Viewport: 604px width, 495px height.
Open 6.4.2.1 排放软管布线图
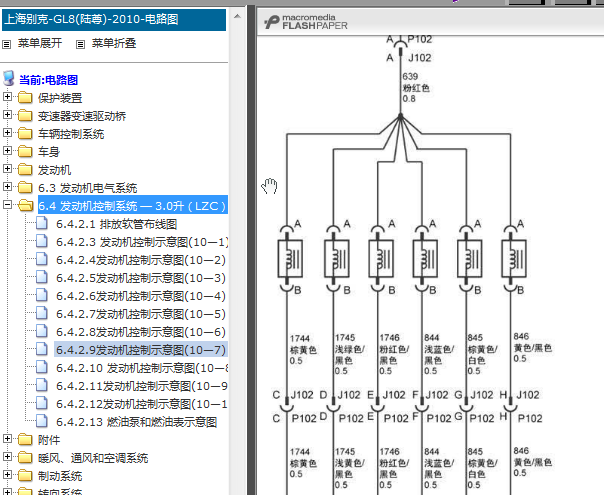(117, 224)
